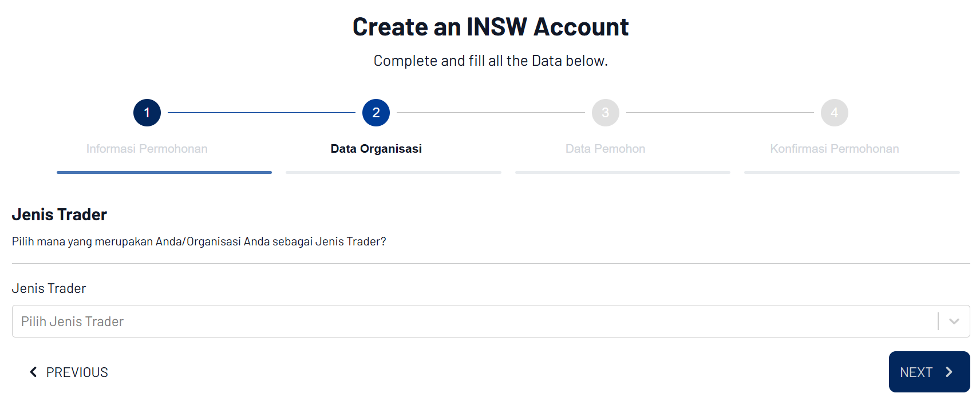Click the greyed step 3 circle

[605, 113]
